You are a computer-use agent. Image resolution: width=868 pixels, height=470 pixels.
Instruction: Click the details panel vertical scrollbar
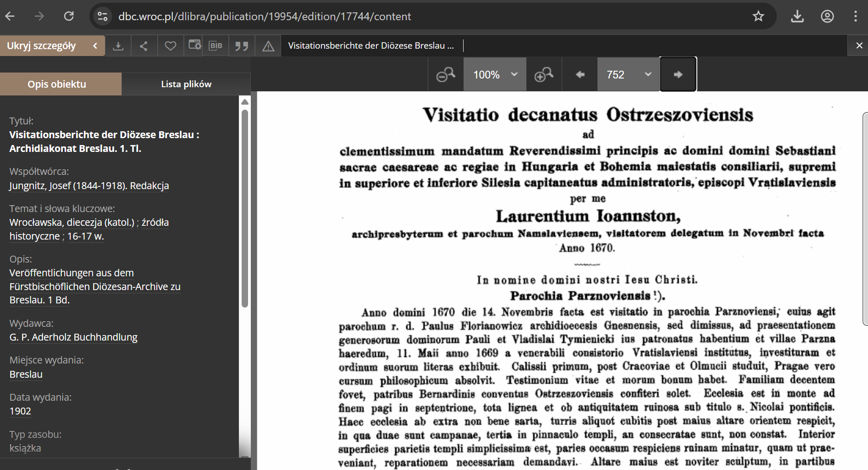tap(245, 207)
